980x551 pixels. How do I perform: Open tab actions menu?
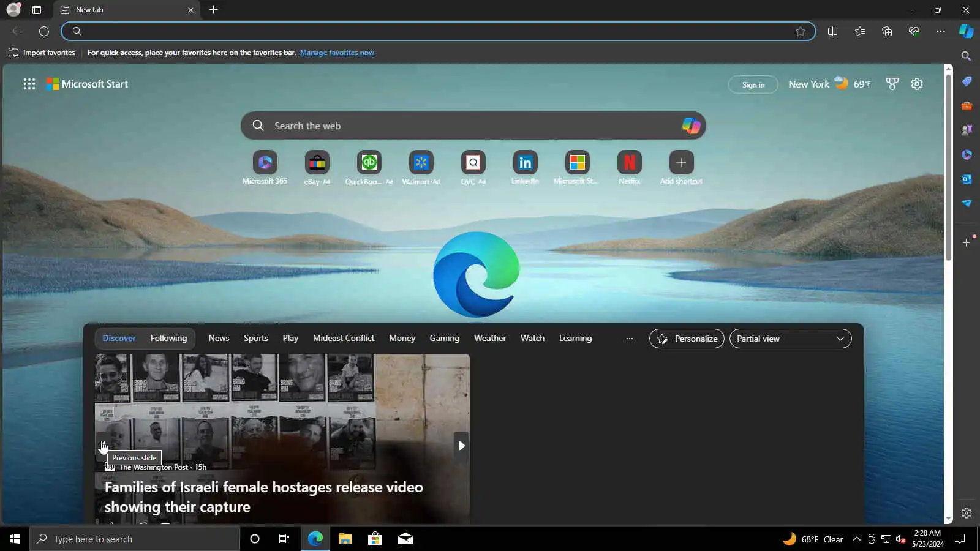37,10
